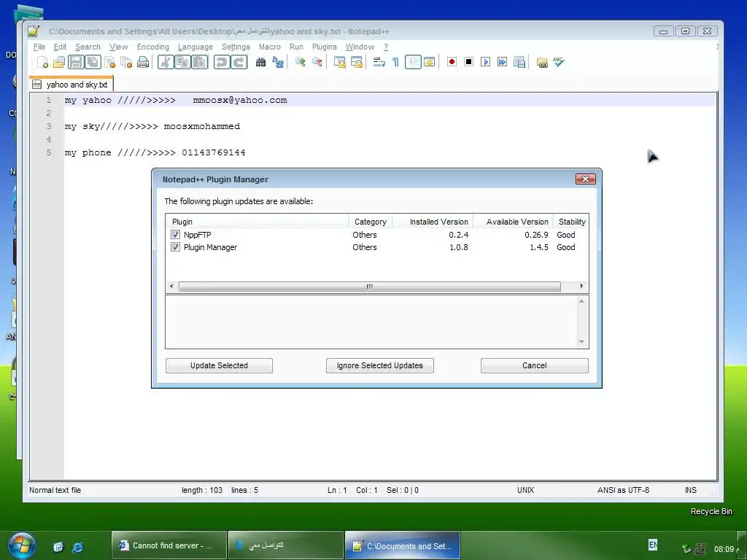Uncheck the NppFTP plugin checkbox
Viewport: 747px width, 560px height.
coord(175,235)
